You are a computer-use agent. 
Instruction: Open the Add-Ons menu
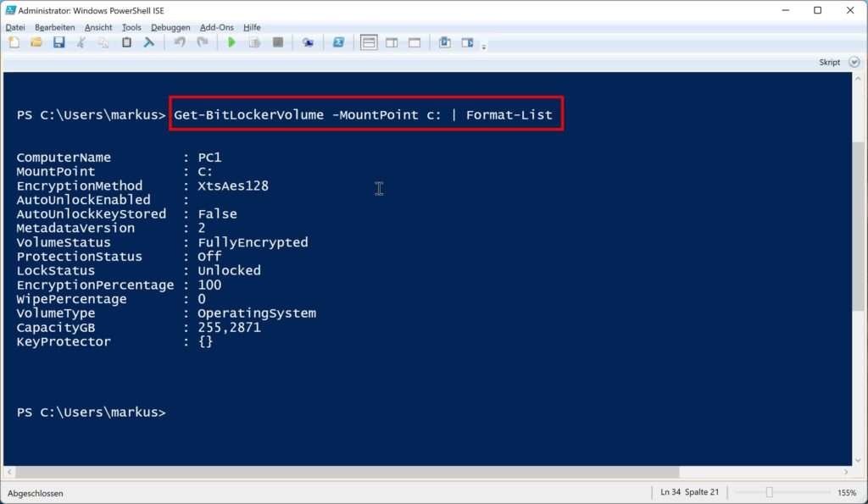(x=216, y=26)
